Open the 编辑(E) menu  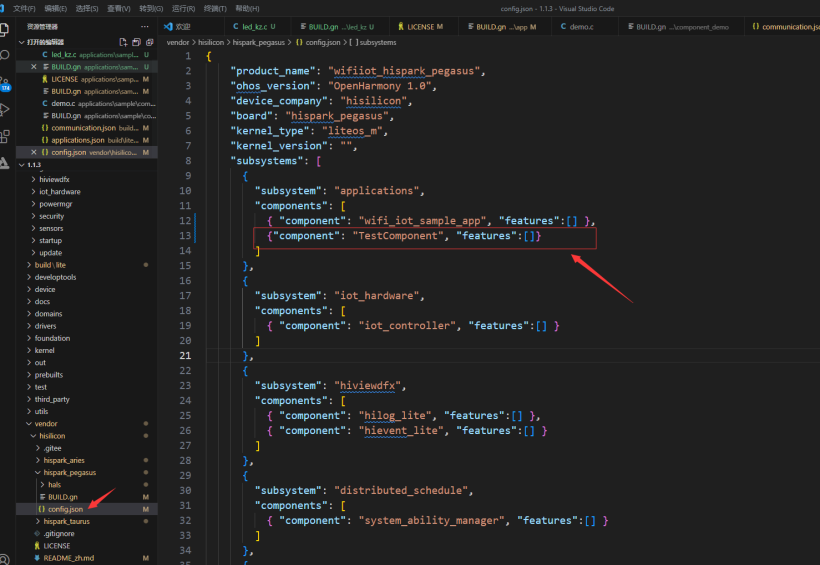55,8
